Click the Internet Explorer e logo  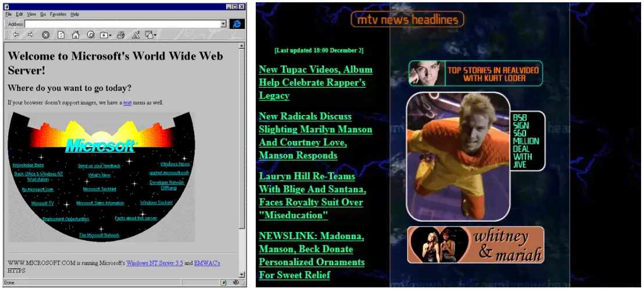click(x=237, y=24)
